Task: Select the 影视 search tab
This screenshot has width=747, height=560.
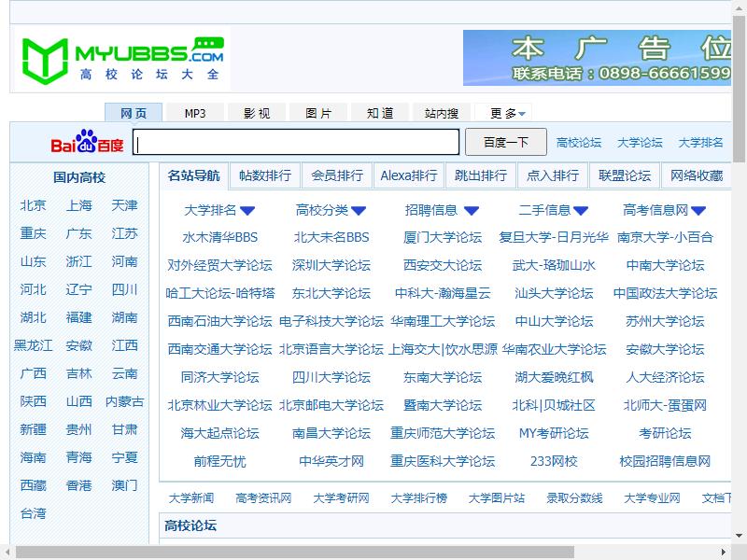Action: click(x=257, y=113)
